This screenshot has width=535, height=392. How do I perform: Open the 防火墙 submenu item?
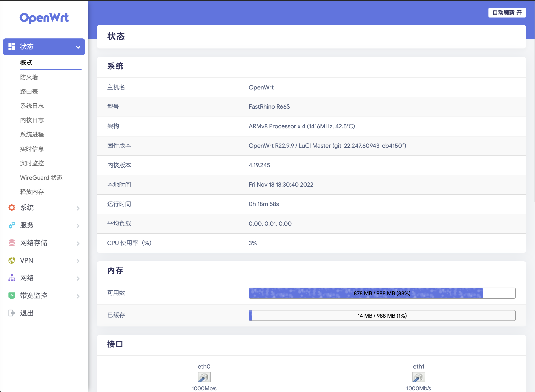tap(29, 77)
